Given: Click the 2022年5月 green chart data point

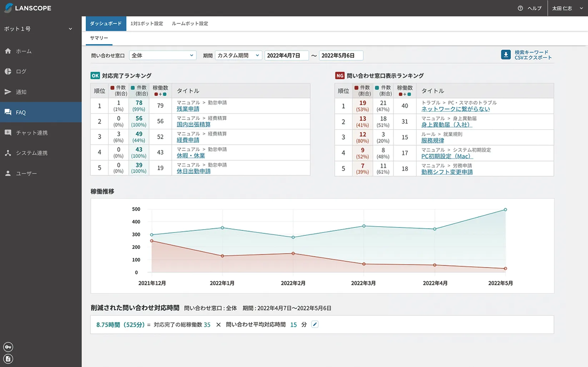Looking at the screenshot, I should (505, 210).
